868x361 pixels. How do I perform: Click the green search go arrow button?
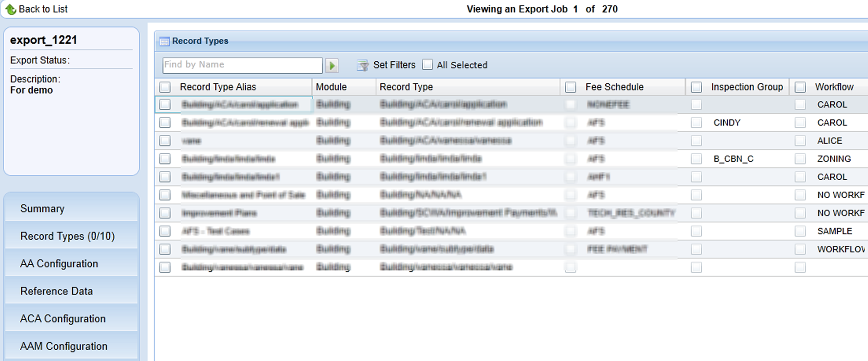[x=332, y=66]
